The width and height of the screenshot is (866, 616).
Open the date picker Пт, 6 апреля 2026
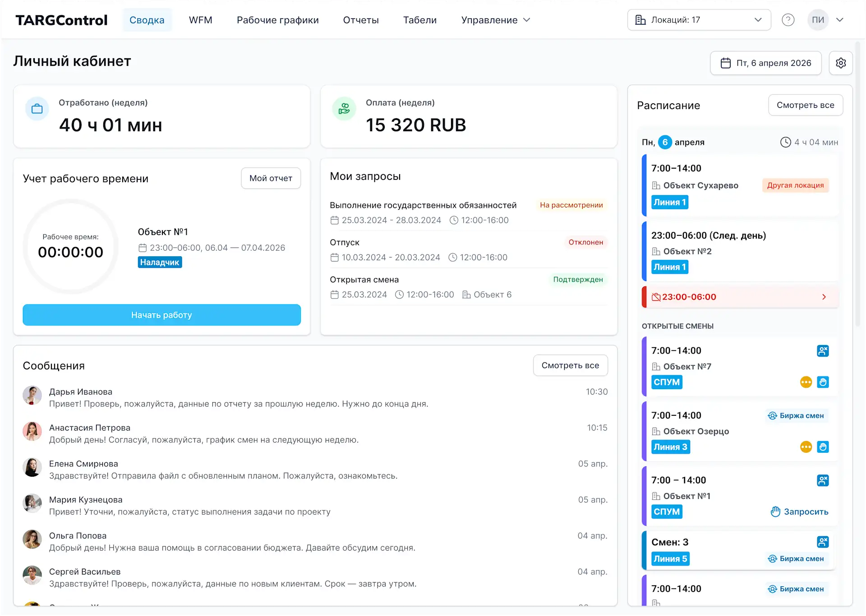765,63
